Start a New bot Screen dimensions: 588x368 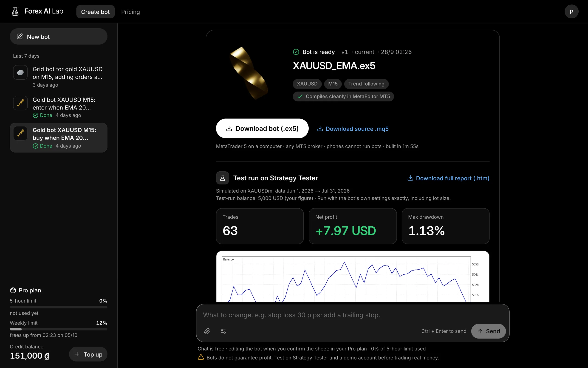(x=59, y=37)
